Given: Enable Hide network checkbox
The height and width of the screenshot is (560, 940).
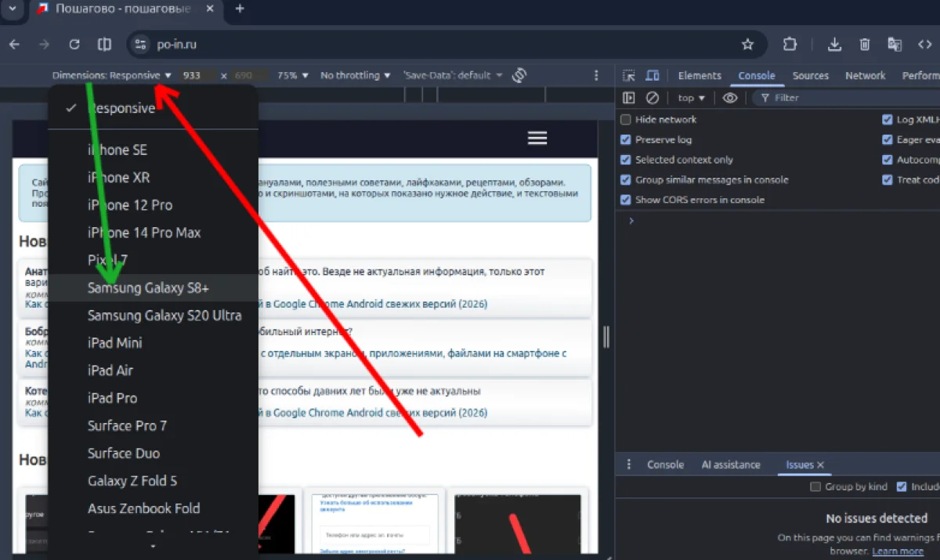Looking at the screenshot, I should [626, 120].
